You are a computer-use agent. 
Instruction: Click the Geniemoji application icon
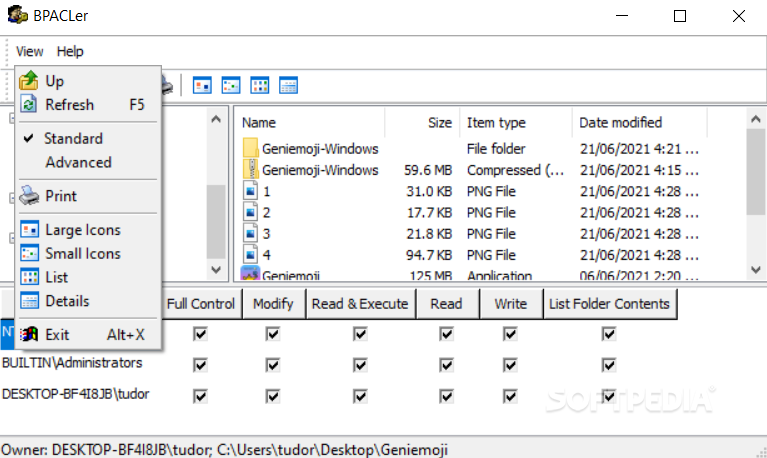[x=250, y=273]
